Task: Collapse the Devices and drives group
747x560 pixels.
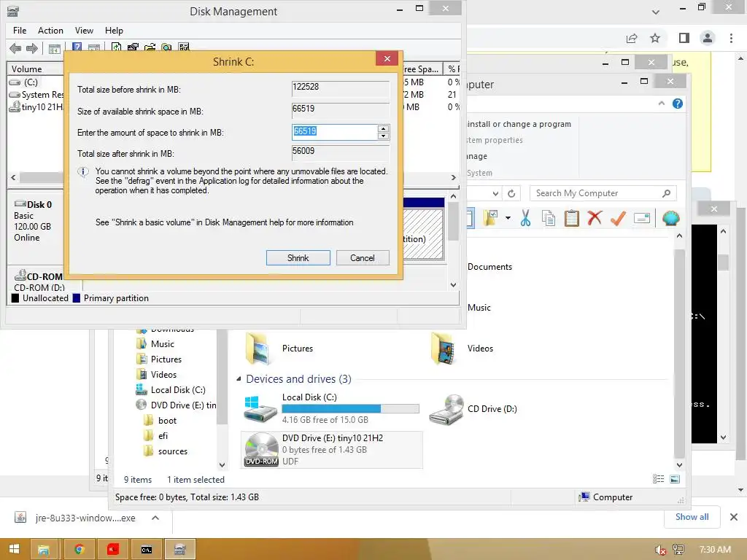Action: (x=239, y=379)
